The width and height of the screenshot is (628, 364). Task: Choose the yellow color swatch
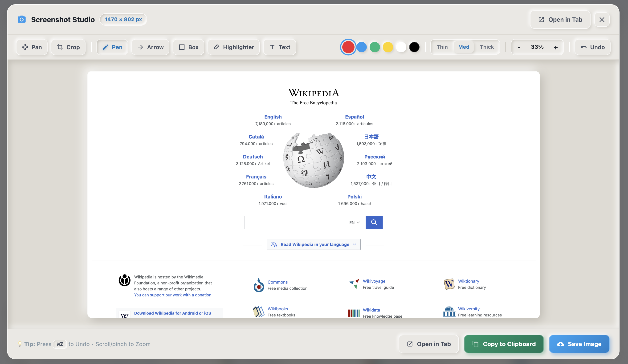click(x=388, y=47)
